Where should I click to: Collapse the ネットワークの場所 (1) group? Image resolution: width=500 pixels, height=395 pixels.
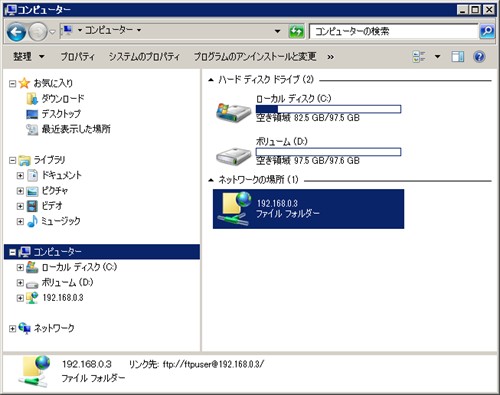(211, 180)
